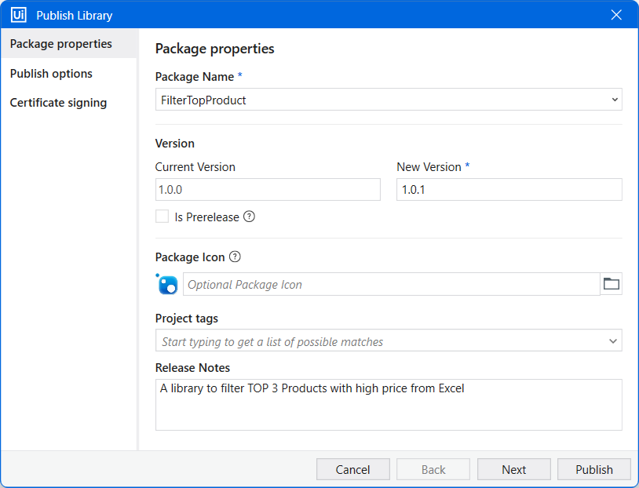Screen dimensions: 639x488
Task: Click inside the Release Notes text area
Action: click(x=389, y=405)
